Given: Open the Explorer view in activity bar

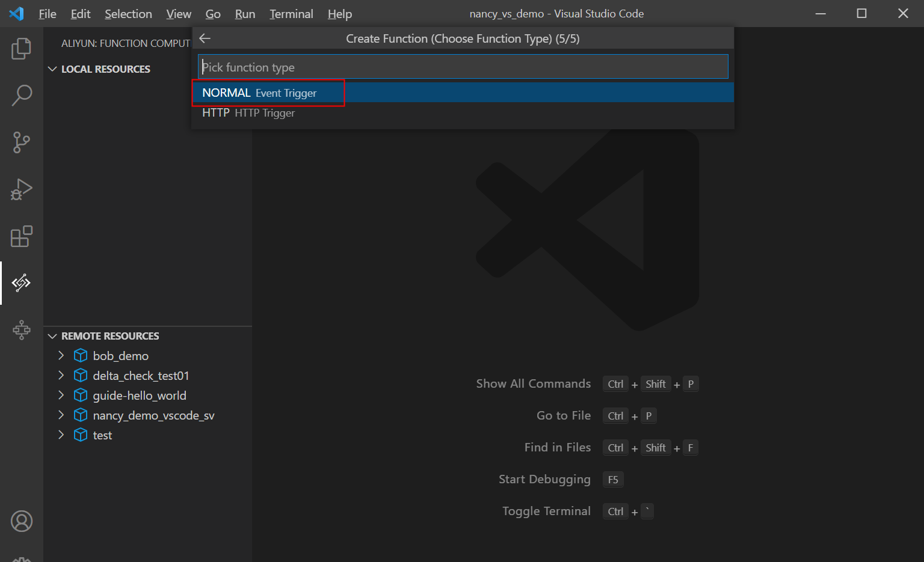Looking at the screenshot, I should coord(22,49).
